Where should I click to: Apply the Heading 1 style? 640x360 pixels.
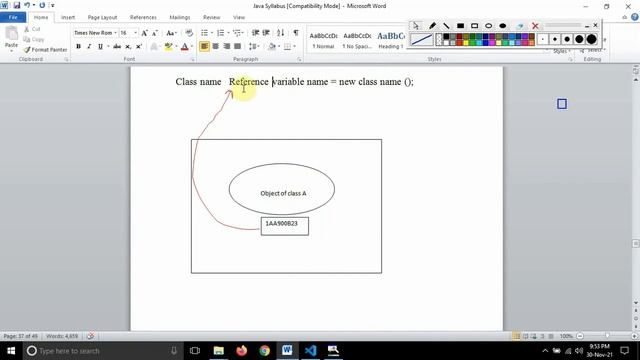click(x=391, y=40)
